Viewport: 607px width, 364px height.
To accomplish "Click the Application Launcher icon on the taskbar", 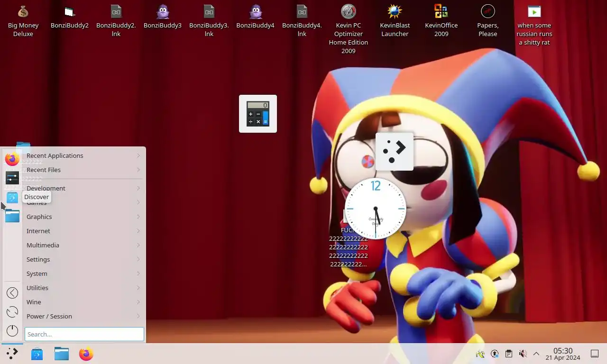I will [x=12, y=354].
